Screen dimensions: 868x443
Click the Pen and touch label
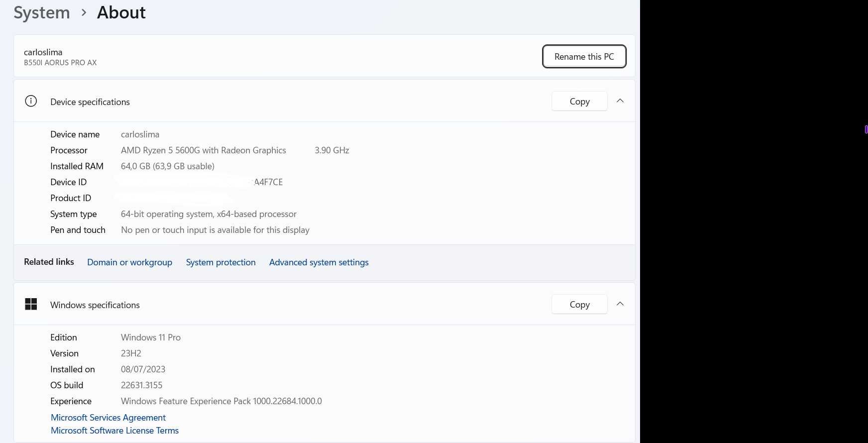78,230
